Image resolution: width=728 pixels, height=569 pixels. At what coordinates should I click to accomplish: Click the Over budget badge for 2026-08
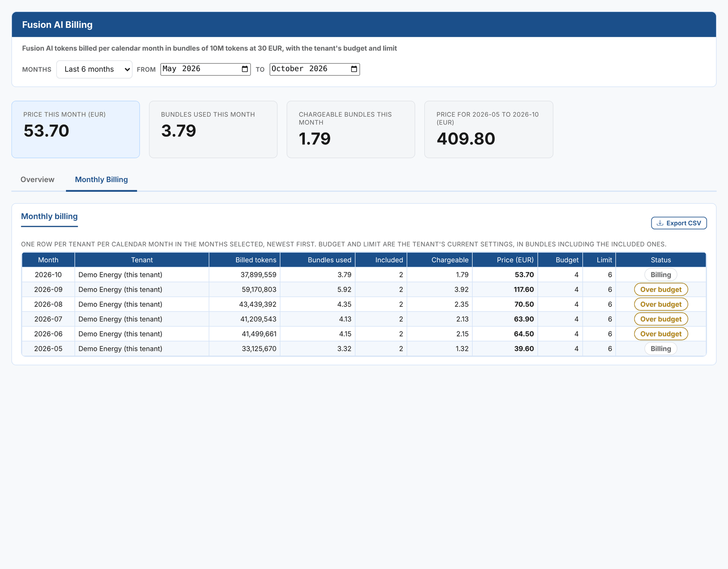(661, 305)
